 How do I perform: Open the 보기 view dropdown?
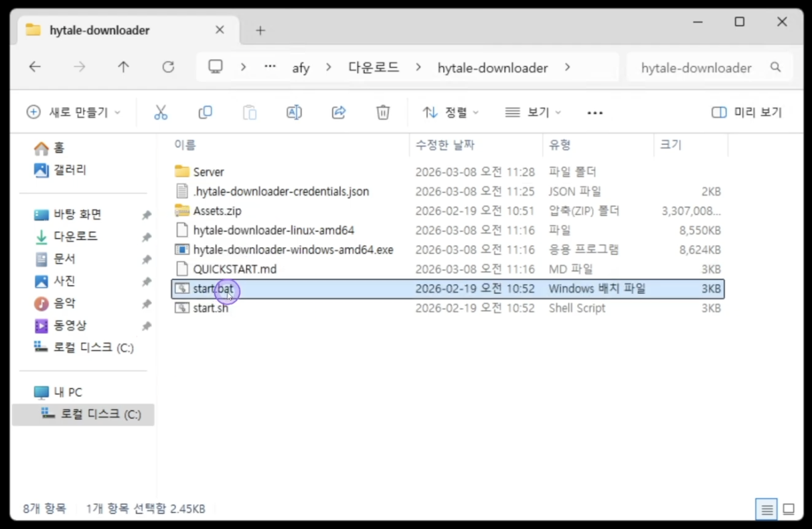pyautogui.click(x=533, y=112)
